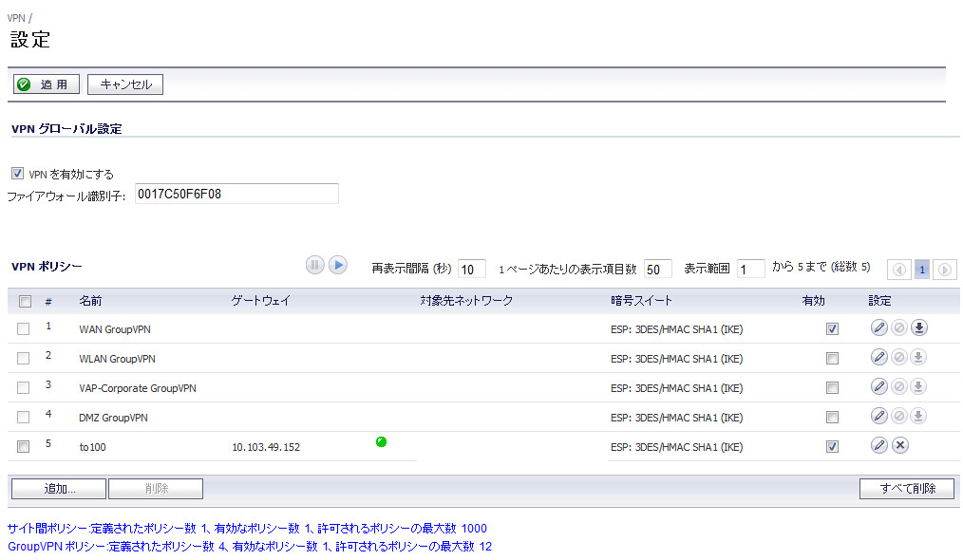Select all policies with header checkbox
963x560 pixels.
[25, 302]
